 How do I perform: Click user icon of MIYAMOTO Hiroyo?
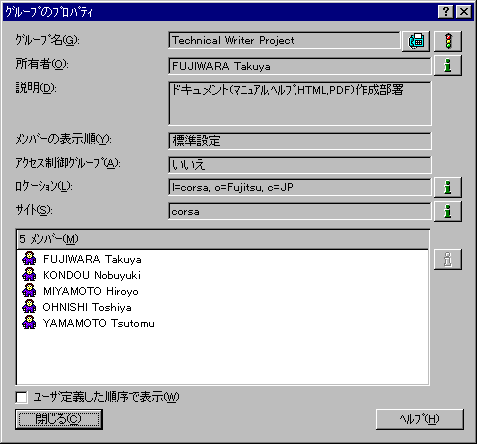pos(29,290)
